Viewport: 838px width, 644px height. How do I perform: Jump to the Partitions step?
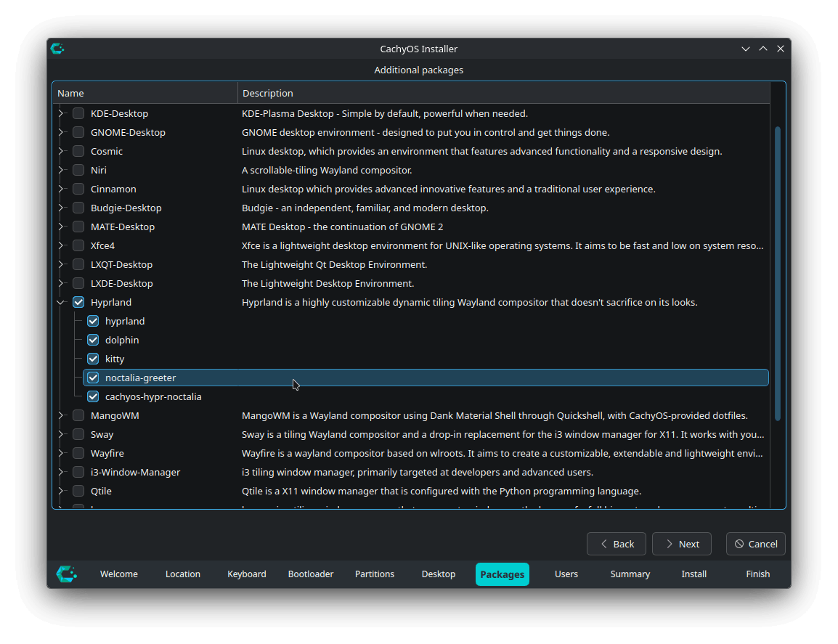point(375,574)
